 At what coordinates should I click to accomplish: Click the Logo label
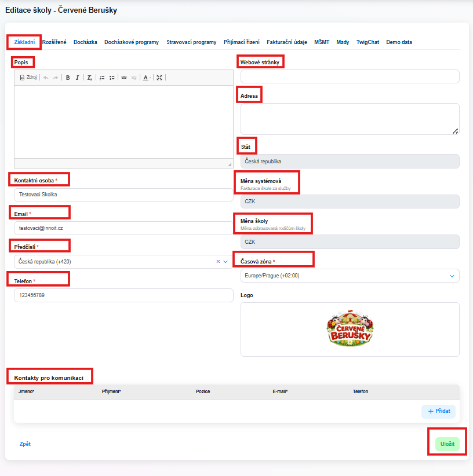247,295
